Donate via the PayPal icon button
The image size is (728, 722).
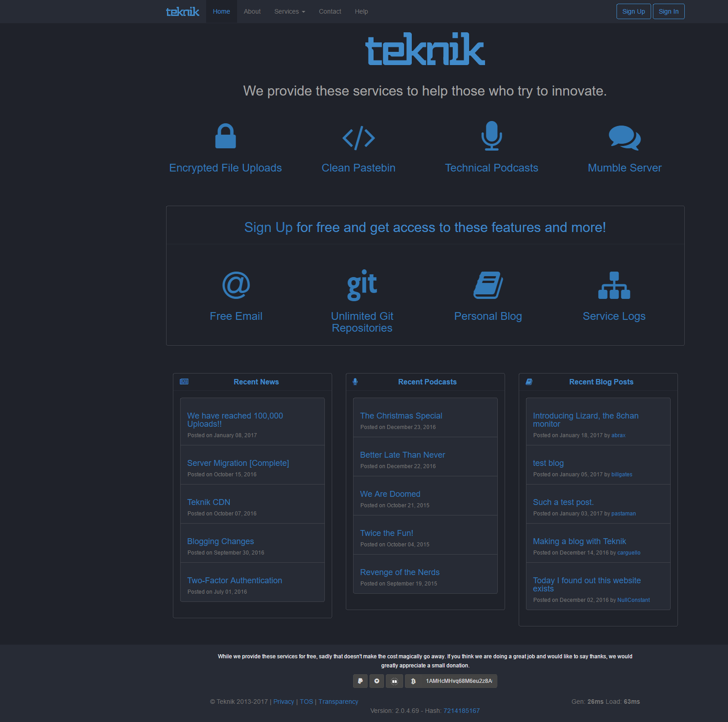[360, 681]
